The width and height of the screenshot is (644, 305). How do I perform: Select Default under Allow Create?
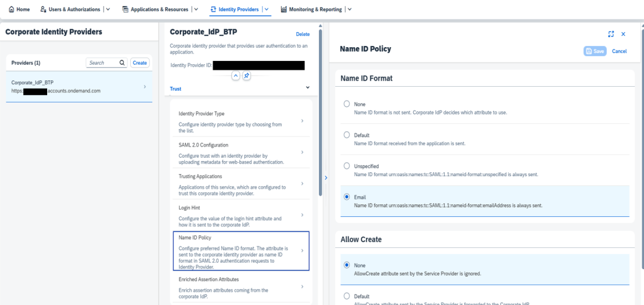[347, 296]
